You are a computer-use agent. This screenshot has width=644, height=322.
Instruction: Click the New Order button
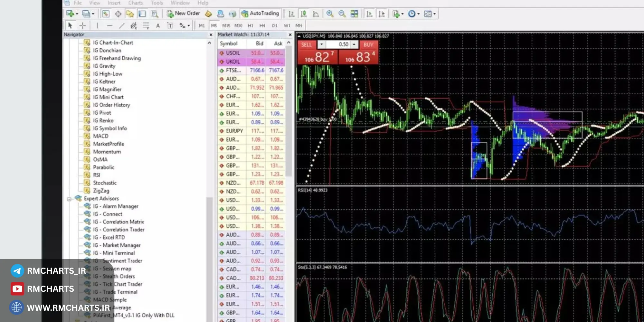pyautogui.click(x=183, y=14)
